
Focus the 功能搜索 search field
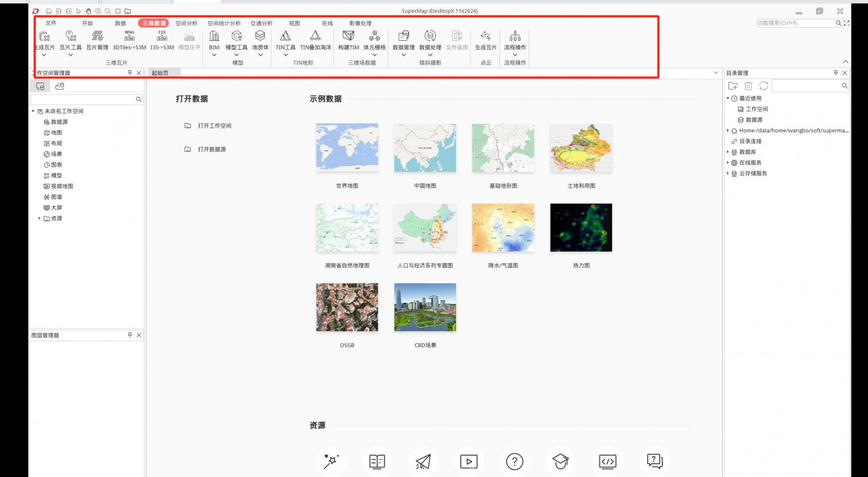[796, 23]
